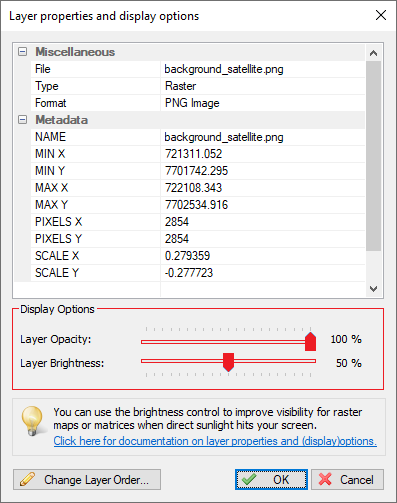397x503 pixels.
Task: Select the Format PNG Image row
Action: (x=198, y=103)
